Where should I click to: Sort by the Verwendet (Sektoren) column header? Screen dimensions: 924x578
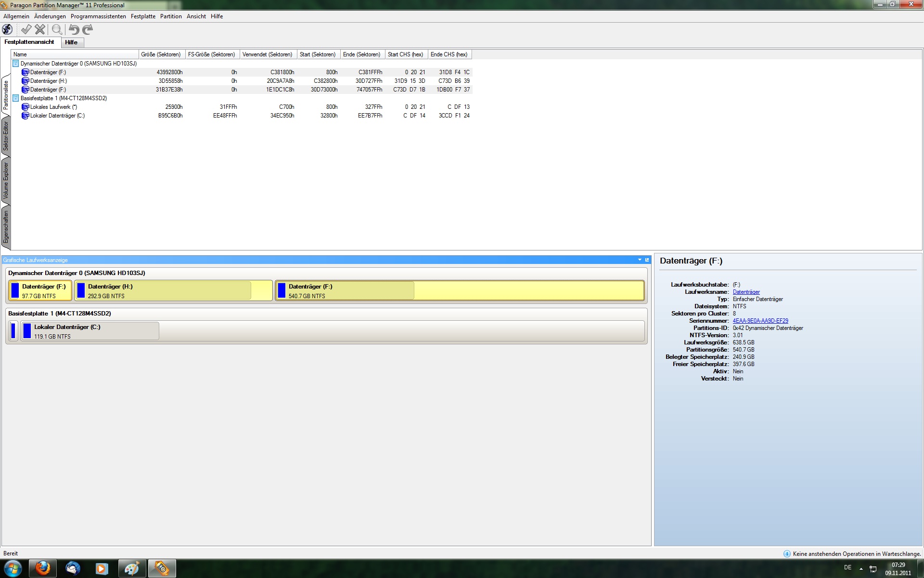[269, 54]
